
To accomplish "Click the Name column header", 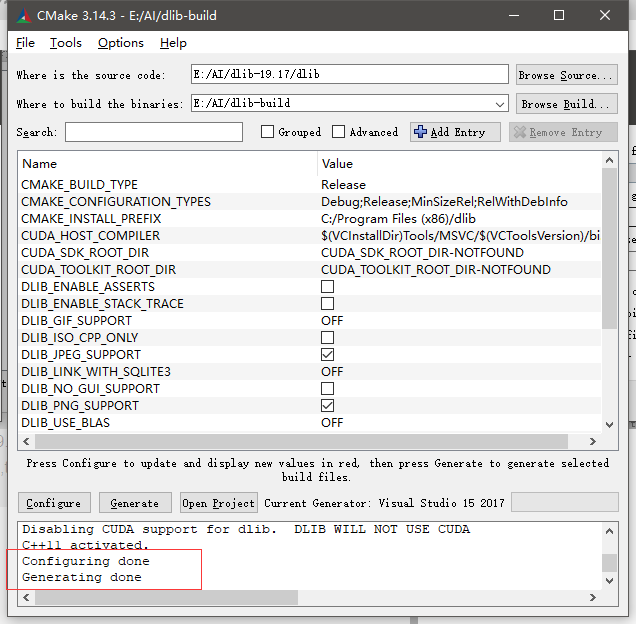I will tap(39, 164).
